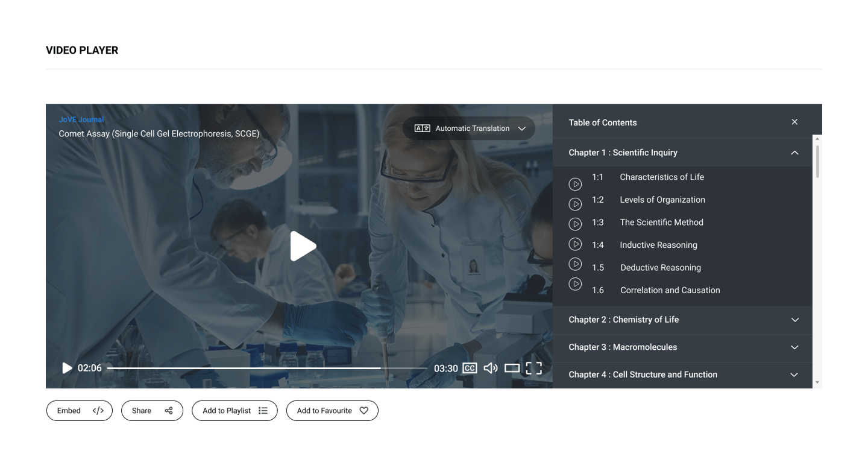The image size is (868, 465).
Task: Open Characteristics of Life lesson
Action: pos(662,177)
